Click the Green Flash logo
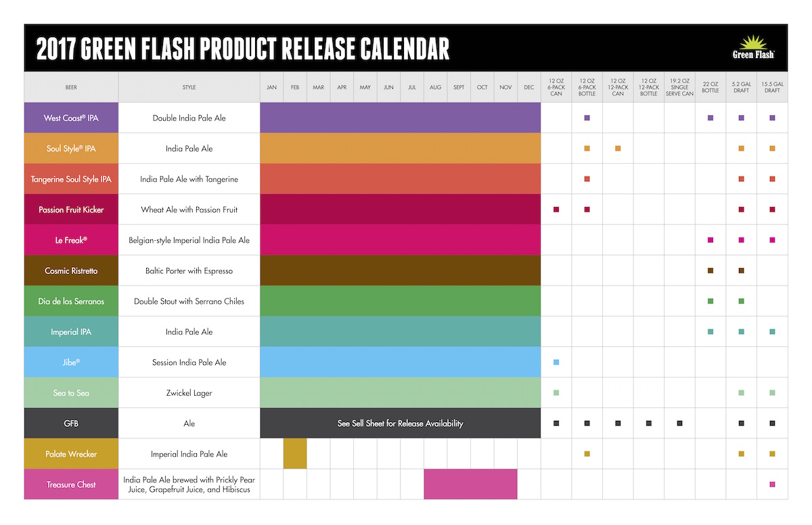Image resolution: width=812 pixels, height=525 pixels. (753, 47)
